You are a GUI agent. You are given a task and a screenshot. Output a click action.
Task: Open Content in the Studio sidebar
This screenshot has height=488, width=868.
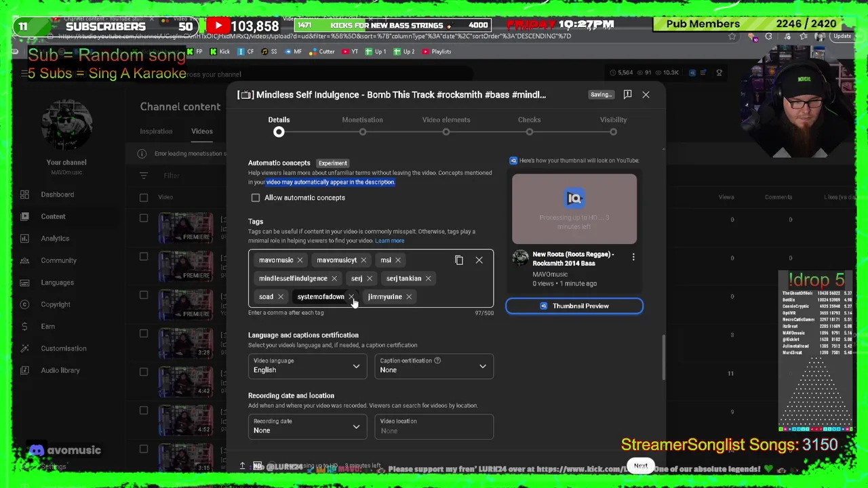tap(53, 216)
